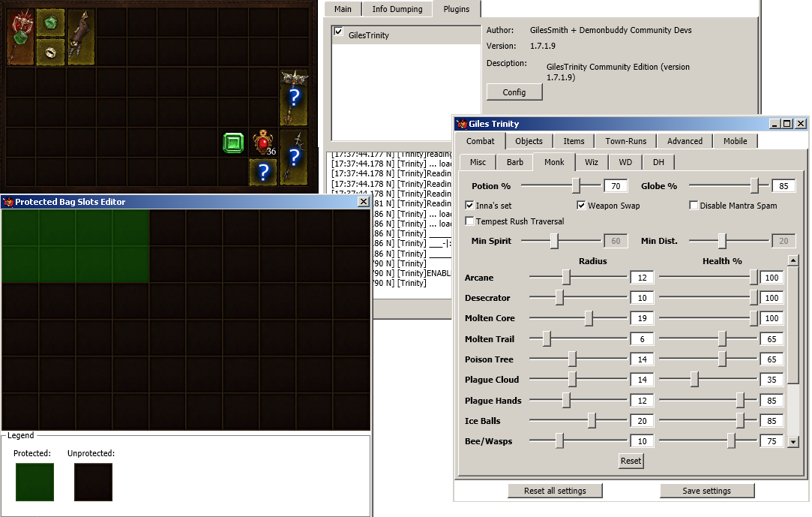Click the Unprotected legend dark swatch
This screenshot has height=517, width=812.
pos(93,482)
